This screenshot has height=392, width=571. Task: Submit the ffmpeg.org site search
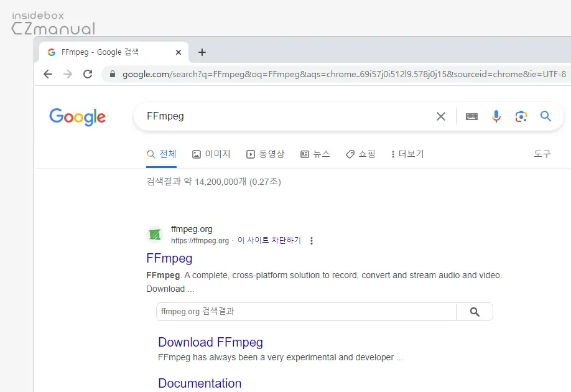click(x=475, y=312)
